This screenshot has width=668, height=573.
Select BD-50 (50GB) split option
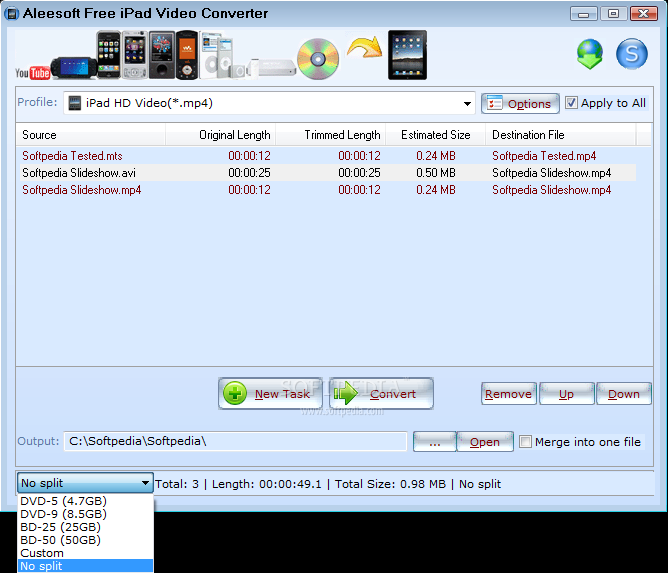[x=85, y=540]
